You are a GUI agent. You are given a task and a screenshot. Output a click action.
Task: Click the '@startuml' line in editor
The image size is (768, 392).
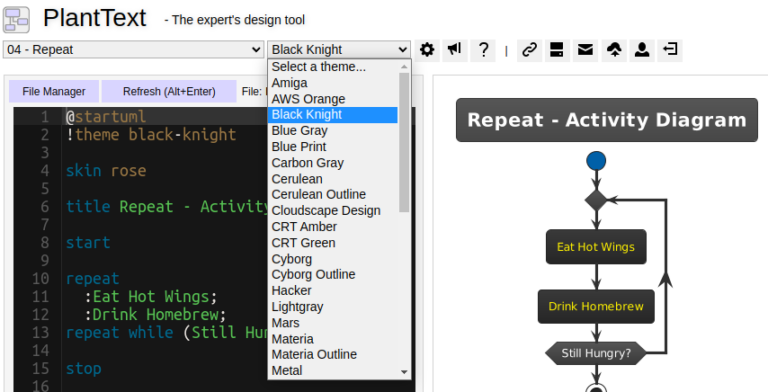tap(106, 117)
